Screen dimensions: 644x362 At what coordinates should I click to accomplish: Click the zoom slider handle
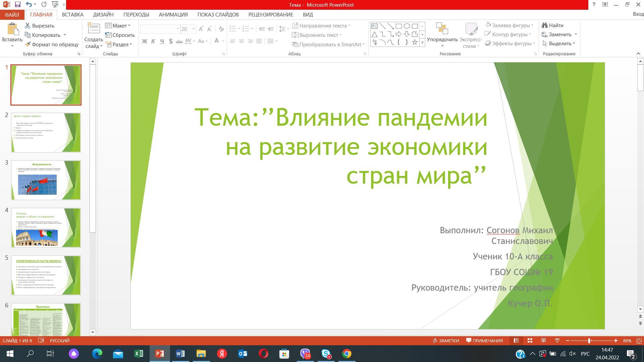[x=589, y=341]
